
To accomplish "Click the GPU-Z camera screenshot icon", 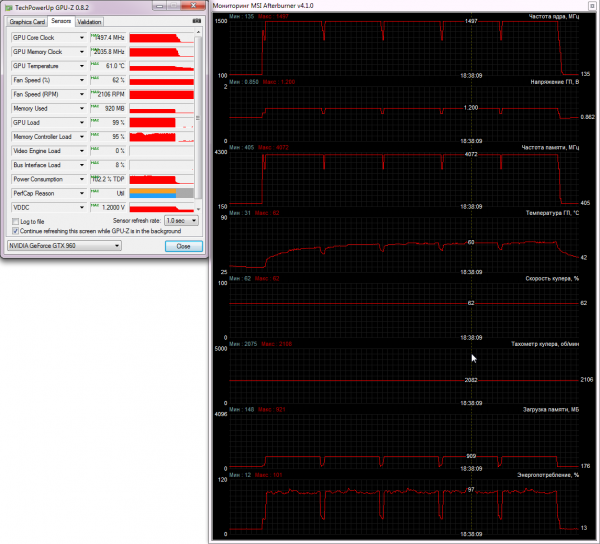I will click(197, 21).
